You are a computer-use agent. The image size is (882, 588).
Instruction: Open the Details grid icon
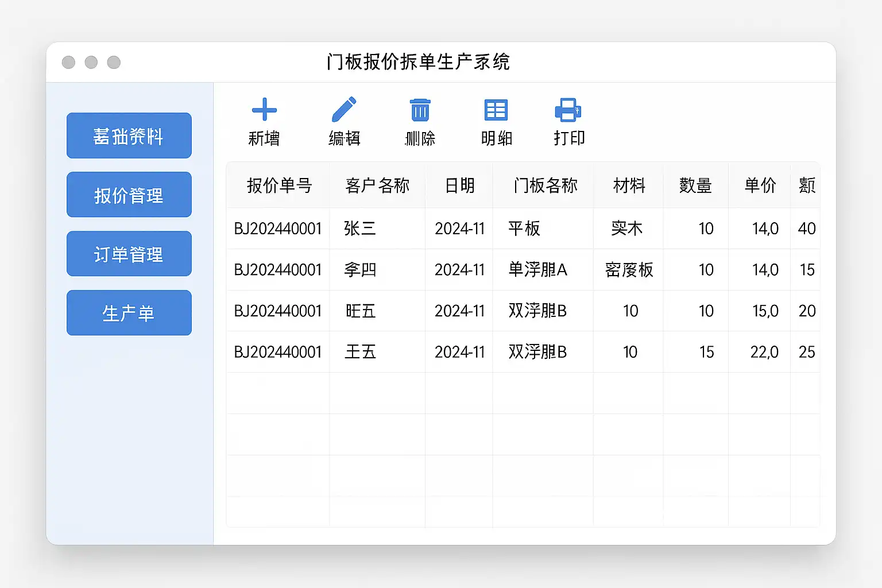point(496,110)
